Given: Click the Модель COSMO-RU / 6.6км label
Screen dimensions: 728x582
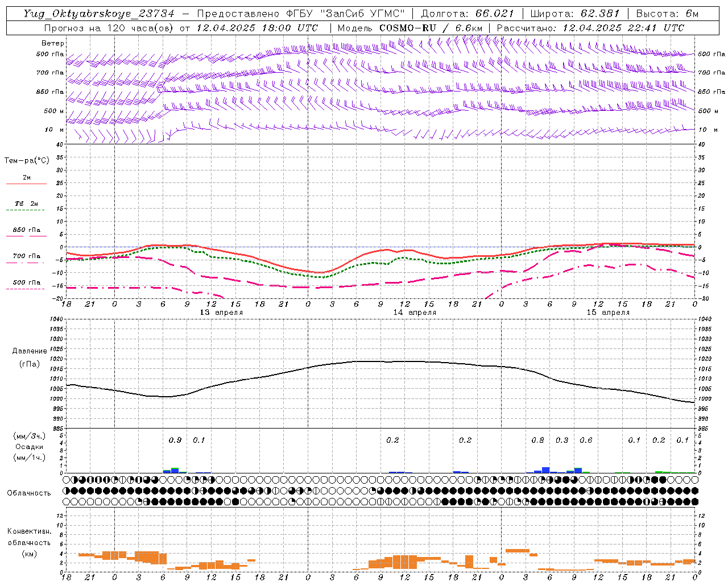Looking at the screenshot, I should click(410, 28).
